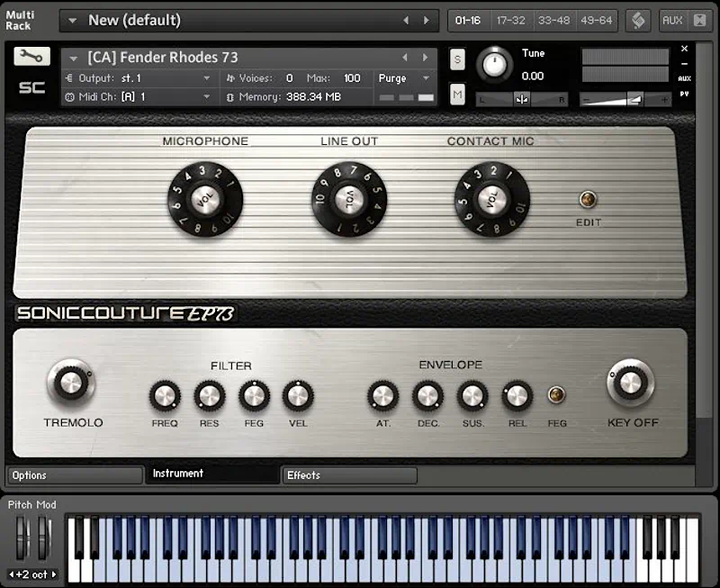Click the Tune value 0.00
This screenshot has height=588, width=720.
[x=533, y=76]
